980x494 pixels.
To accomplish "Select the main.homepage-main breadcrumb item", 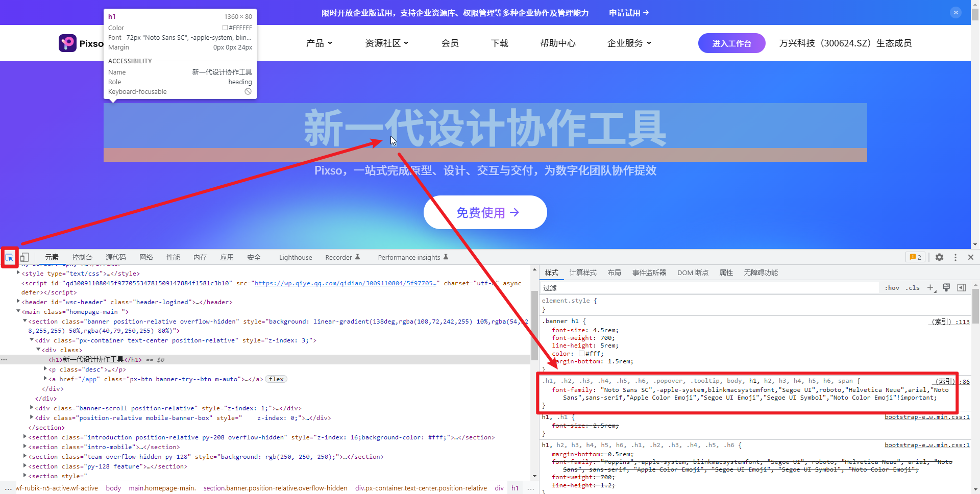I will coord(162,488).
